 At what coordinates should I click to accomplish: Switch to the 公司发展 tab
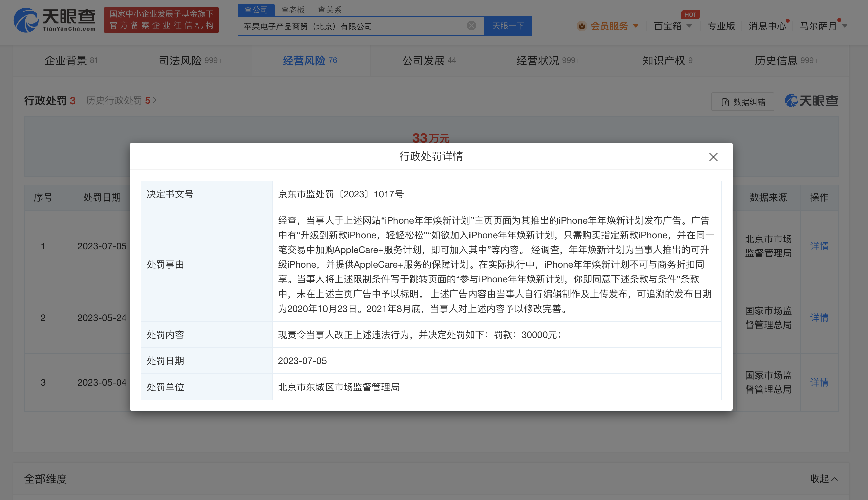(429, 61)
